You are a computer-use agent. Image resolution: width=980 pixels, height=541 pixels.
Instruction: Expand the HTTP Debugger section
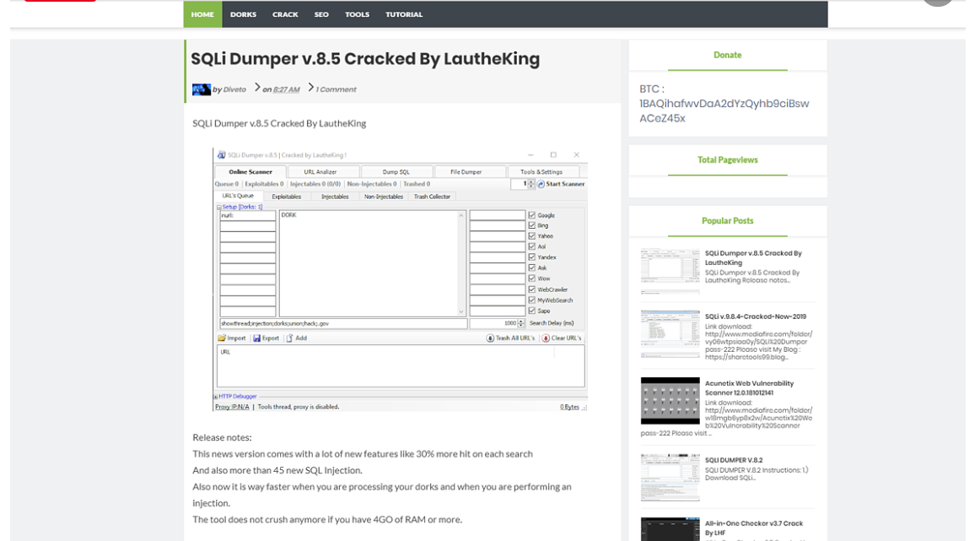pyautogui.click(x=217, y=396)
